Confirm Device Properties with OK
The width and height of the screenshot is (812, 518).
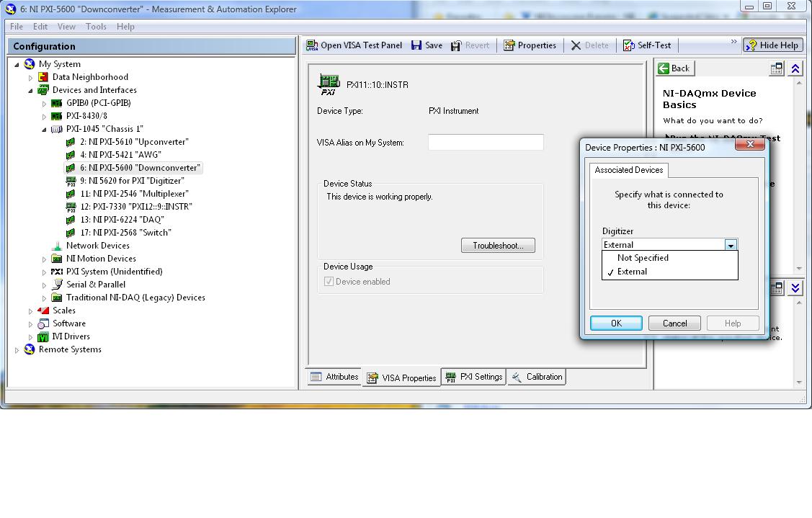[x=616, y=323]
